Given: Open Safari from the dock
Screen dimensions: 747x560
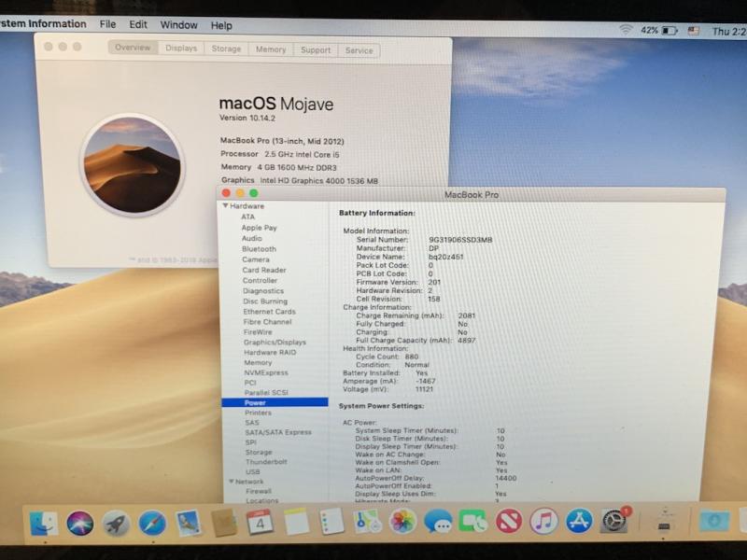Looking at the screenshot, I should [152, 524].
